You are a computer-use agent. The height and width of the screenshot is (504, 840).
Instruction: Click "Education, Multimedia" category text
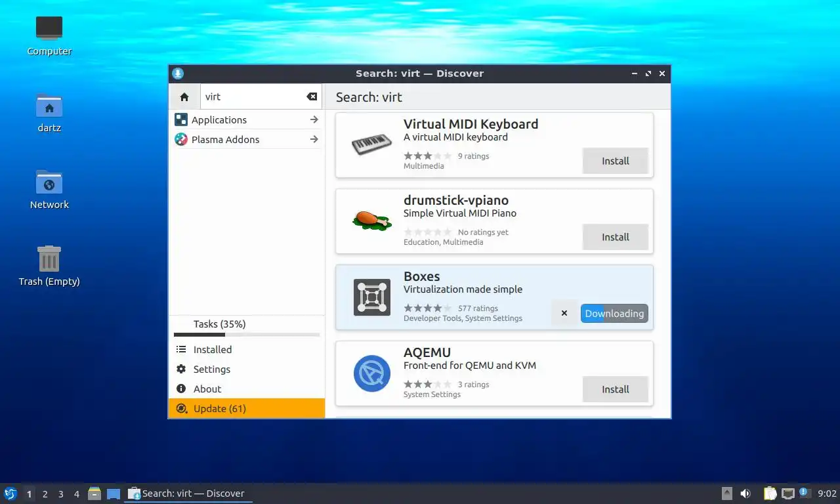pos(443,242)
